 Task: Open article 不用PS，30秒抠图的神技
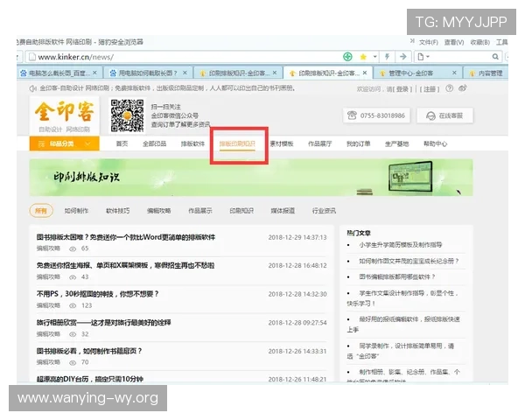97,294
